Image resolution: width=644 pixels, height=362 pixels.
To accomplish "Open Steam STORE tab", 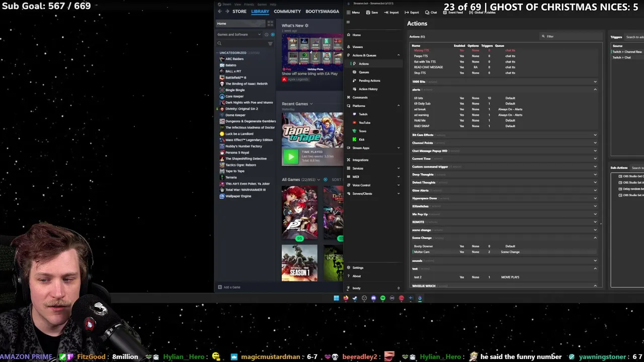I will click(x=239, y=11).
